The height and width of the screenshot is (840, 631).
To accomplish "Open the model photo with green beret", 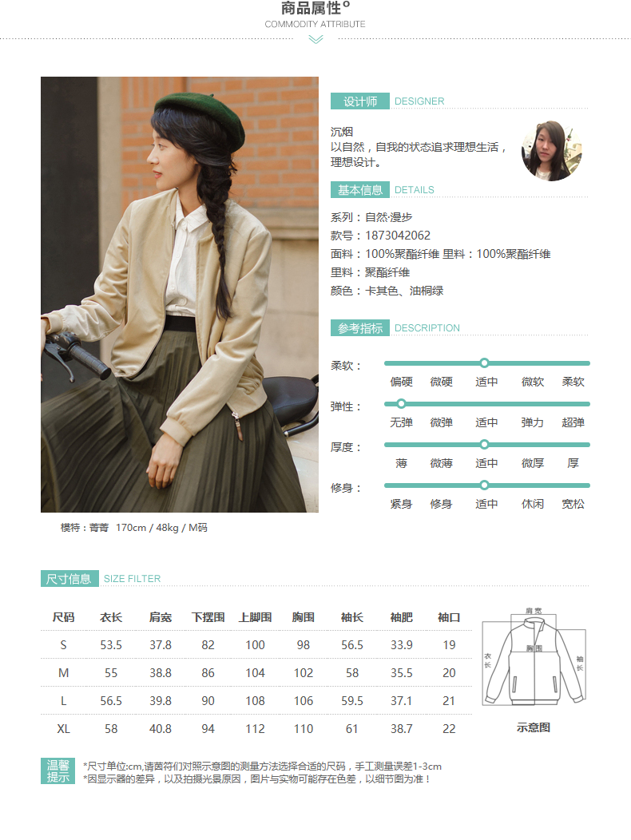I will coord(180,294).
